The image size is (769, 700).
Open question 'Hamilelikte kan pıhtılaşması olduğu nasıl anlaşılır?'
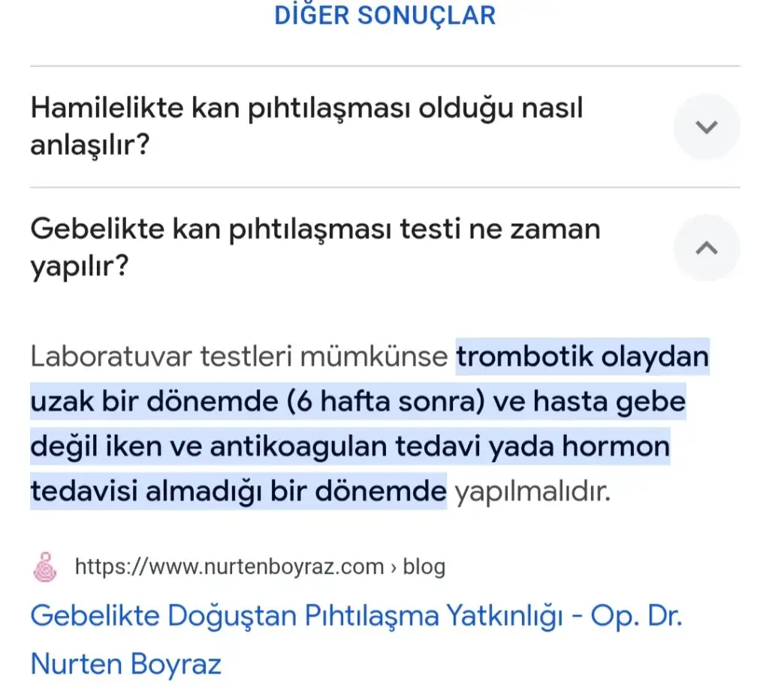[306, 126]
